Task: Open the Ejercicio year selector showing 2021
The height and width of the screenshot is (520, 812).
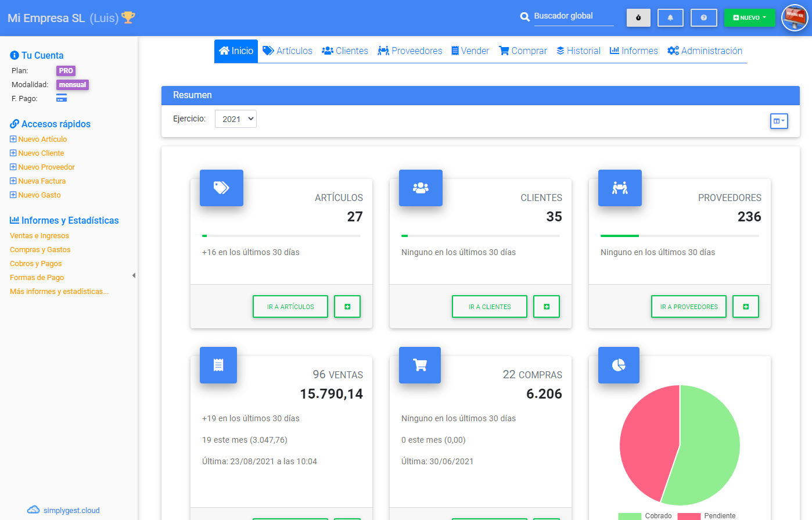Action: pos(235,119)
